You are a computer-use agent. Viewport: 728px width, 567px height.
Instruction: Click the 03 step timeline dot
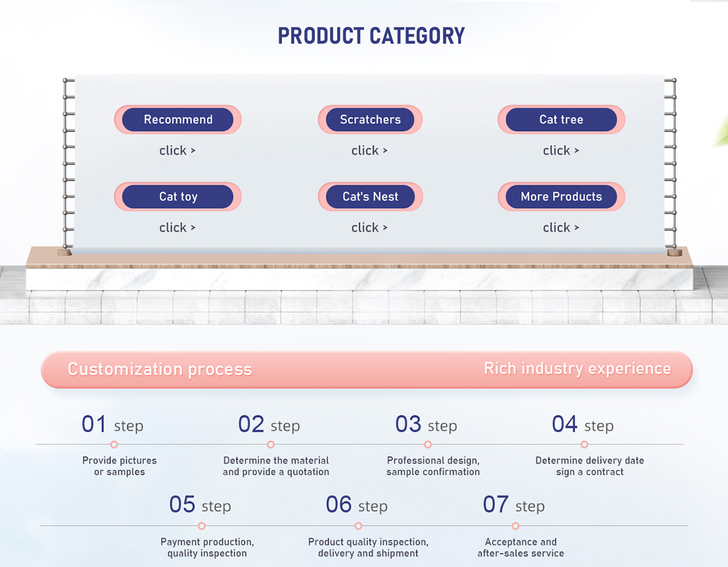click(428, 444)
